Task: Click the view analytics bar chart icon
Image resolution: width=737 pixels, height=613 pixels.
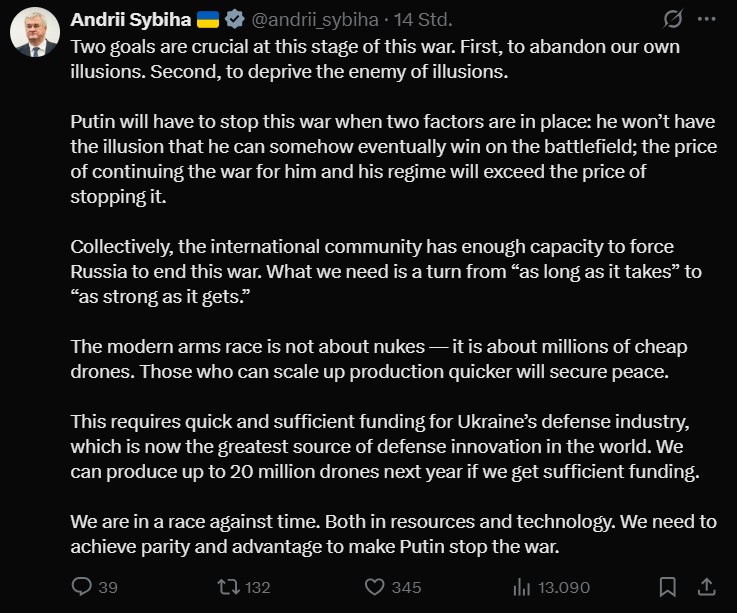Action: pos(520,586)
